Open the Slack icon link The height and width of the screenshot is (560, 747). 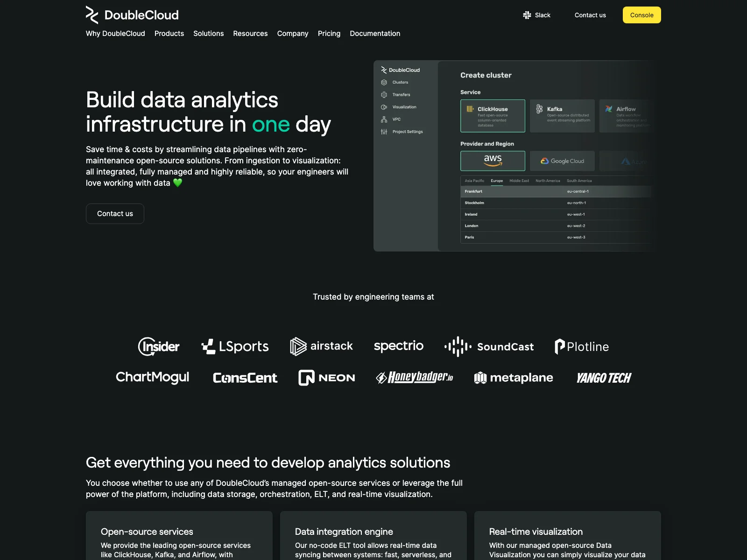(x=527, y=15)
